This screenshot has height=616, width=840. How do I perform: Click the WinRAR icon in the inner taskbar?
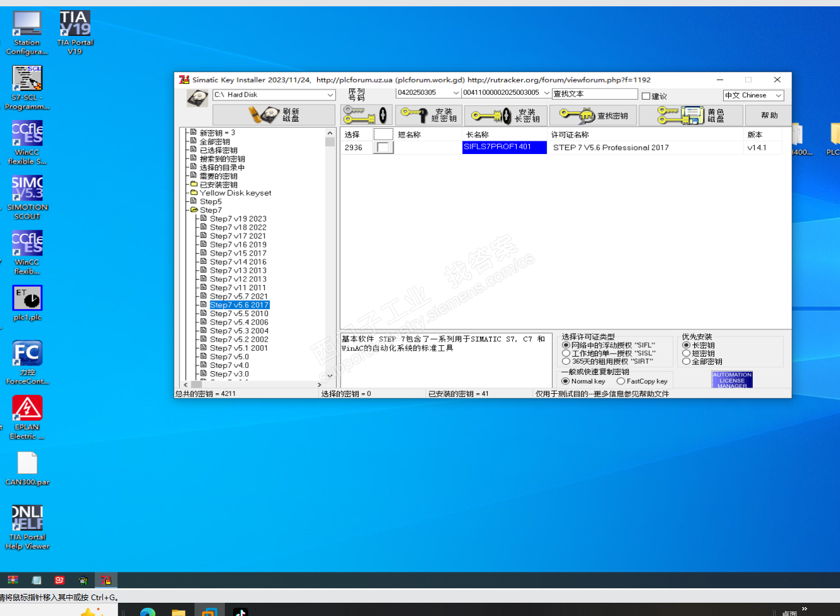[13, 580]
